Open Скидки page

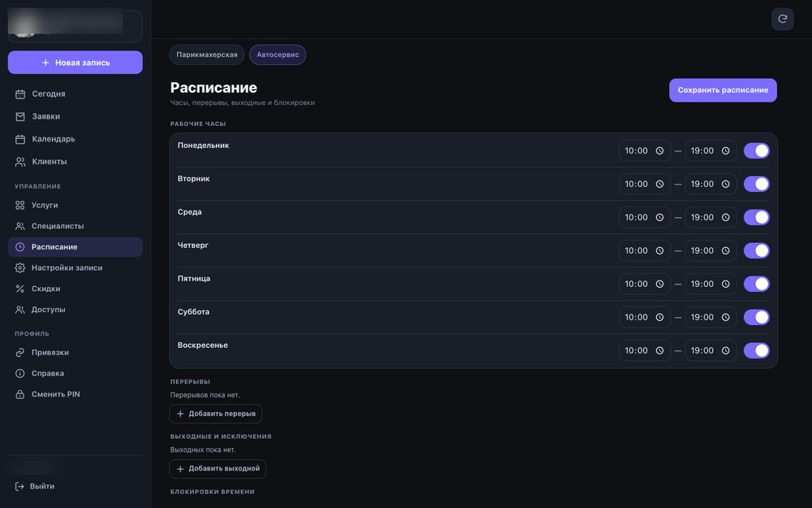click(x=75, y=289)
